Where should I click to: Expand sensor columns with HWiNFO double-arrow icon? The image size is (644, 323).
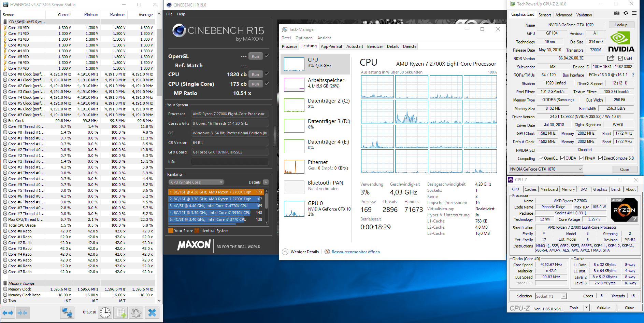tap(8, 312)
